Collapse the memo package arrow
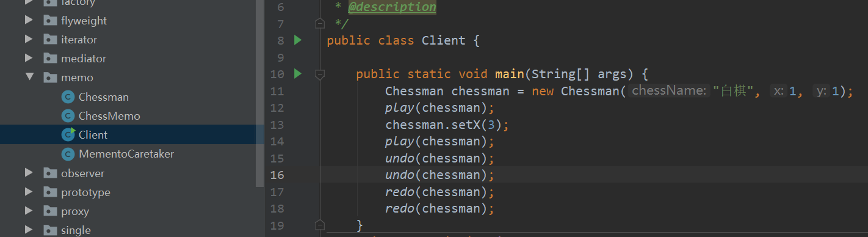The image size is (868, 237). coord(29,78)
